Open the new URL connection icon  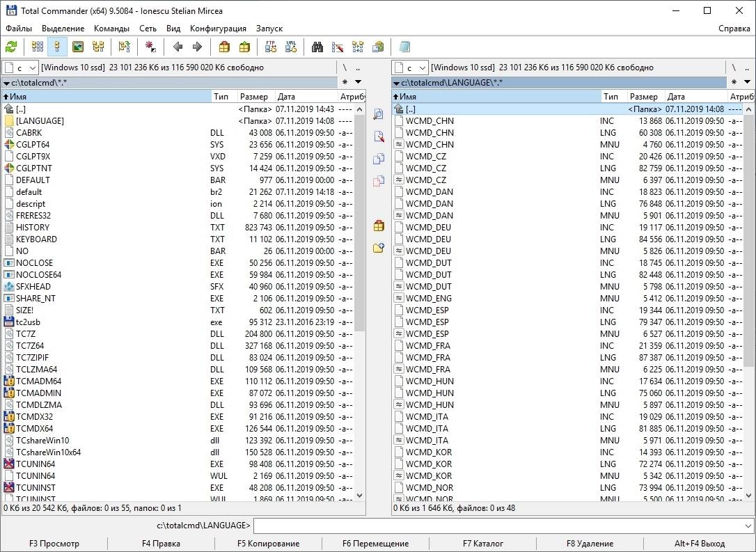pos(291,47)
